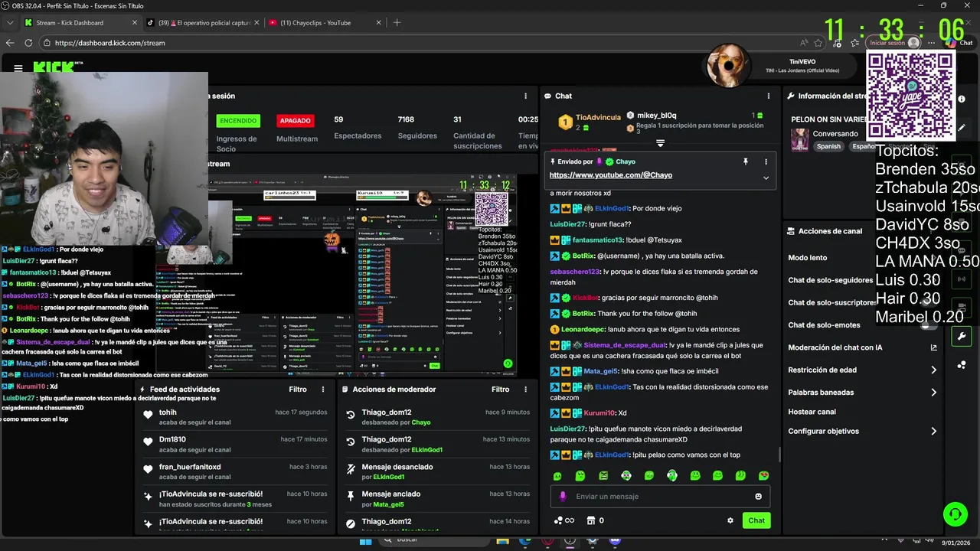
Task: Select the three-dots icon below the wrench
Action: pyautogui.click(x=962, y=364)
